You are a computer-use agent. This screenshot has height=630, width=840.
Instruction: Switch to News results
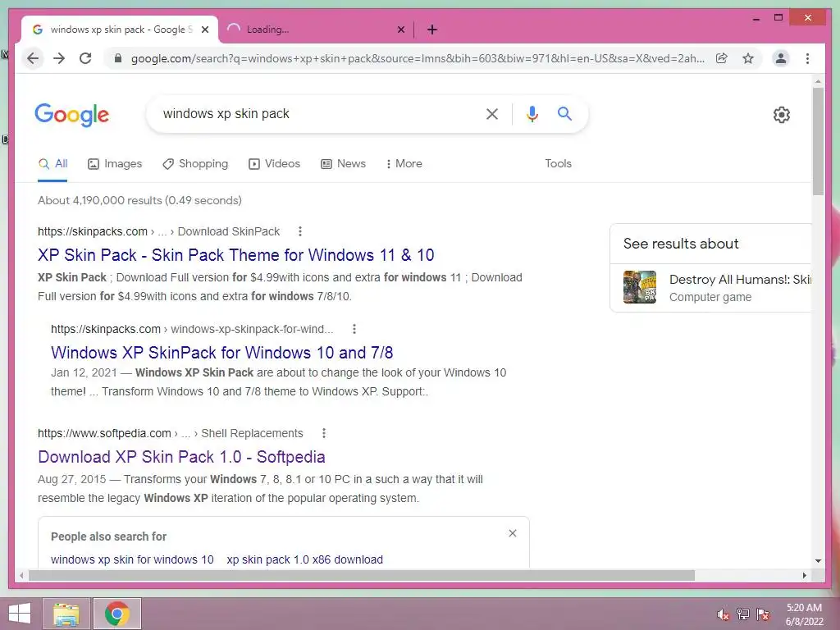(x=344, y=164)
